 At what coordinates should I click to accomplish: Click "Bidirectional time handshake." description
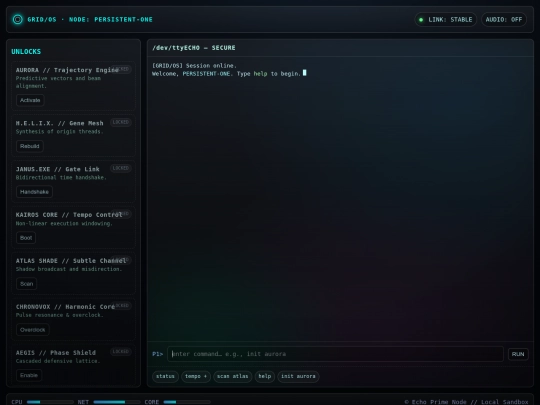coord(61,177)
